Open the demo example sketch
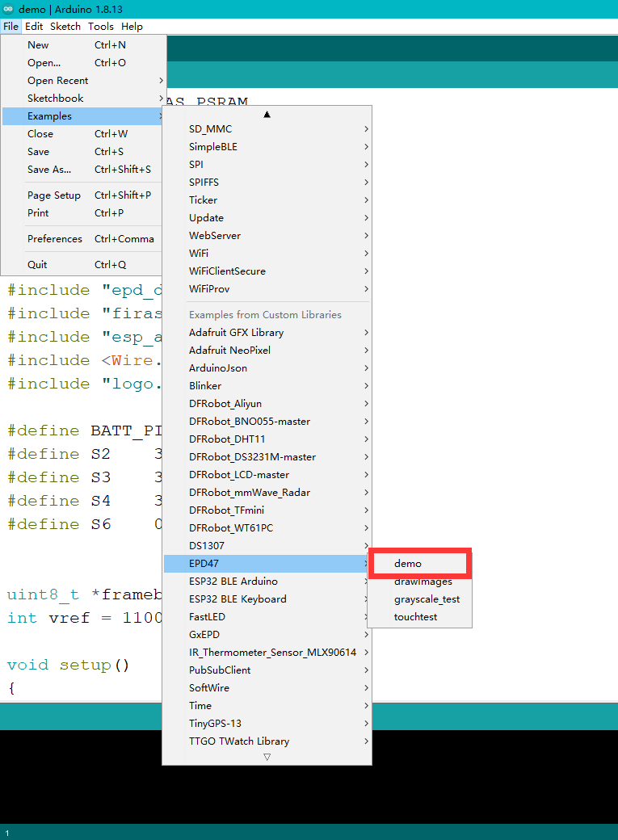Image resolution: width=618 pixels, height=840 pixels. (420, 563)
